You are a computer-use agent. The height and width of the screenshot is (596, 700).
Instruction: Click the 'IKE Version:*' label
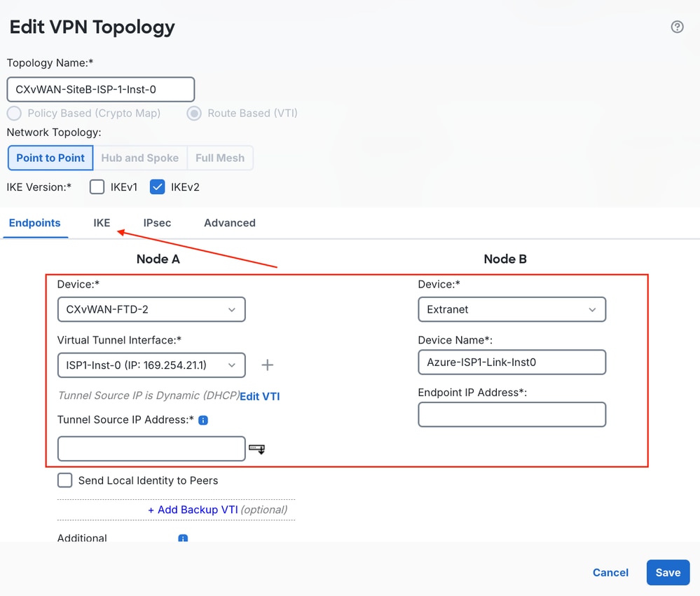pyautogui.click(x=39, y=187)
